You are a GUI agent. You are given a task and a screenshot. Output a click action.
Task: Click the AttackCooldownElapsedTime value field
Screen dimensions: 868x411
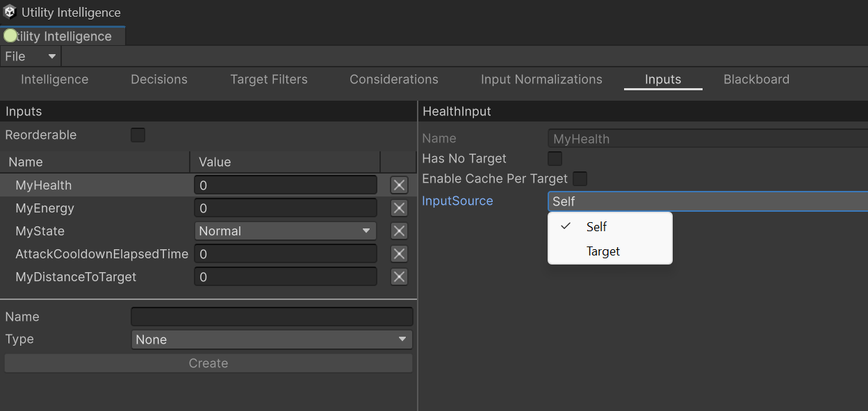click(x=285, y=254)
